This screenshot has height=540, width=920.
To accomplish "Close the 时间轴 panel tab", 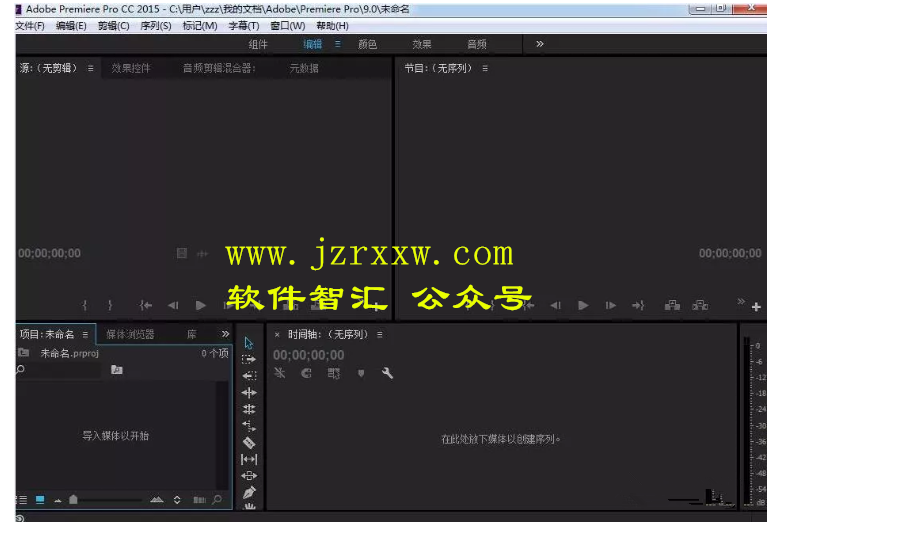I will 277,335.
